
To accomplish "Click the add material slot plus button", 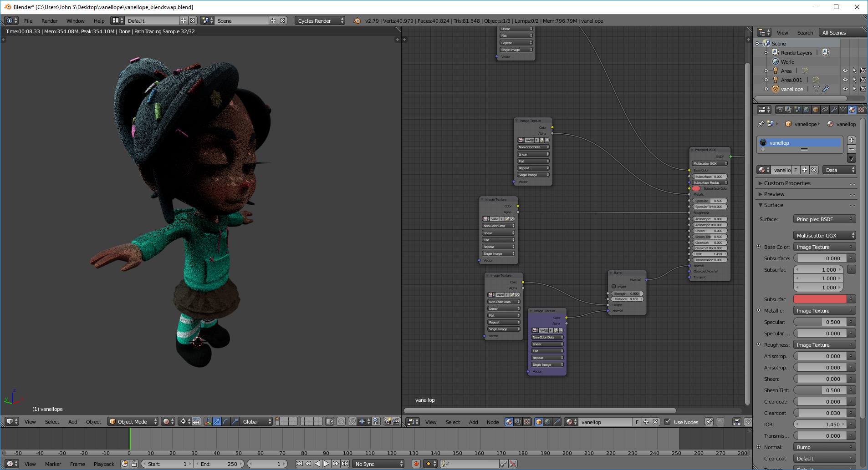I will click(x=852, y=140).
